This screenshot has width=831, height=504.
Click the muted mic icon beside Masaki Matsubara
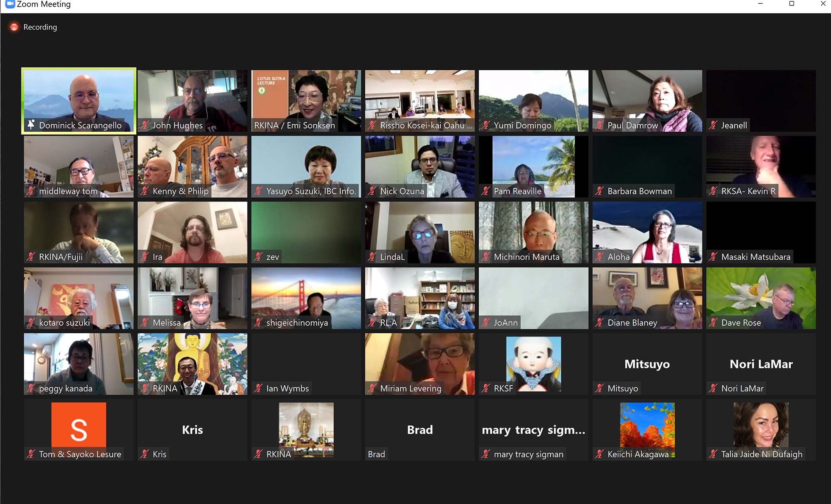[713, 257]
